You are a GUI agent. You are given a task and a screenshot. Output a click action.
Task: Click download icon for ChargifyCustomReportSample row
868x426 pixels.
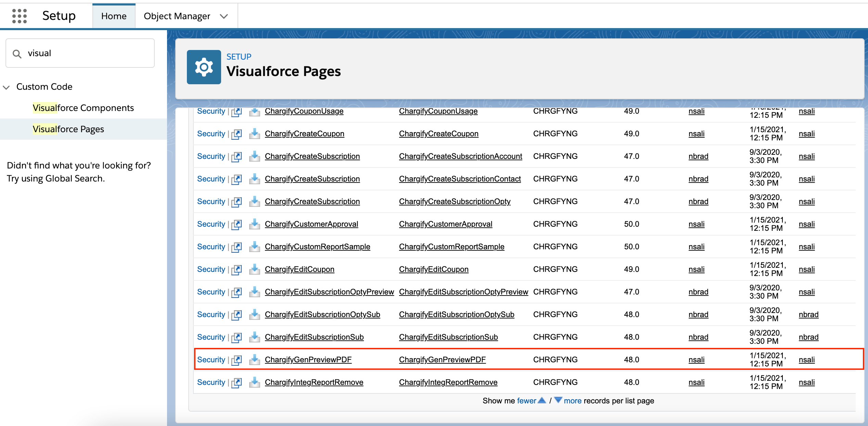[254, 247]
